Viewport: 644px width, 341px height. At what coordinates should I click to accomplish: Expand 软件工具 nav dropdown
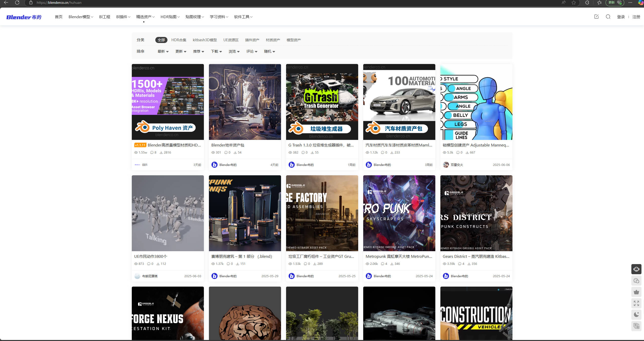tap(243, 17)
